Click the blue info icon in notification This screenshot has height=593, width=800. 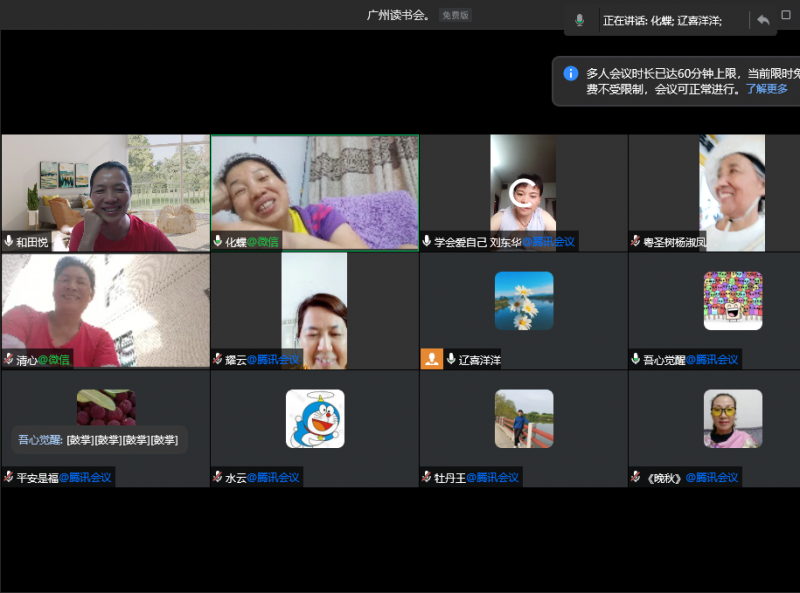(570, 73)
